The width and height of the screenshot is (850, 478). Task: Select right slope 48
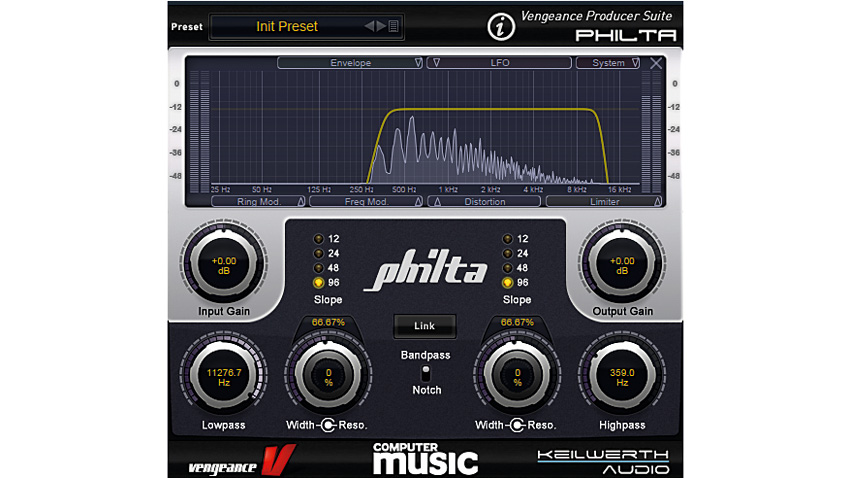pos(507,268)
